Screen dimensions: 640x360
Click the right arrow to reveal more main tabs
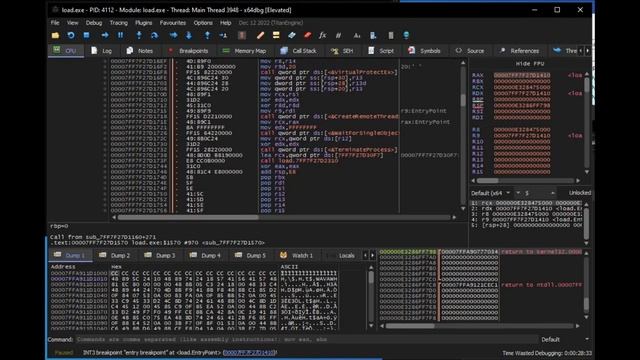click(588, 51)
